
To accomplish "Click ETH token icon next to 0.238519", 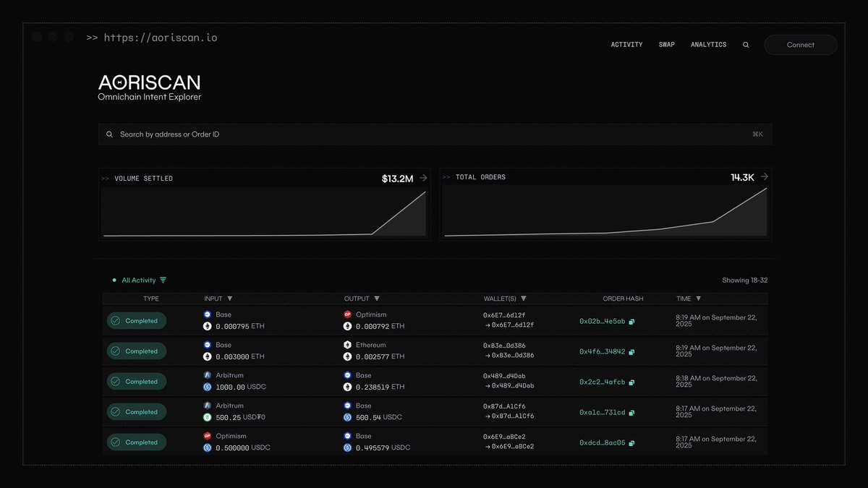I will pyautogui.click(x=348, y=387).
